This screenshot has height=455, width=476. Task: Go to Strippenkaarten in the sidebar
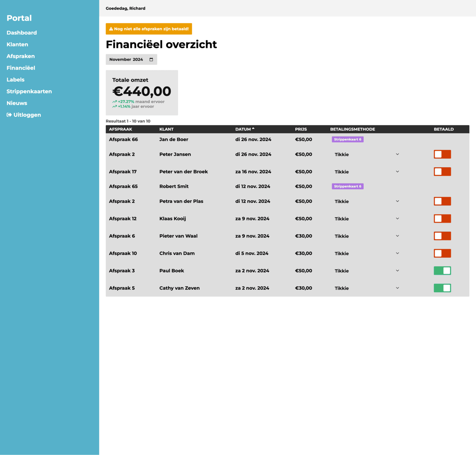click(29, 91)
